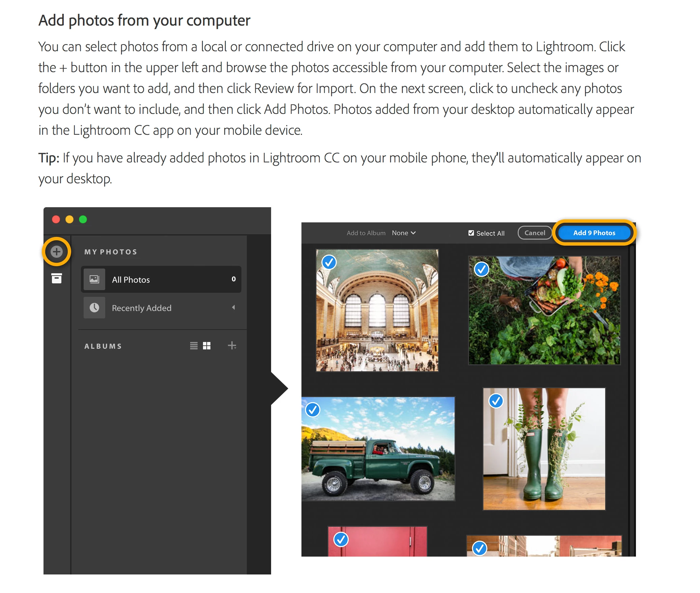This screenshot has width=700, height=593.
Task: Switch albums to list view
Action: coord(194,346)
